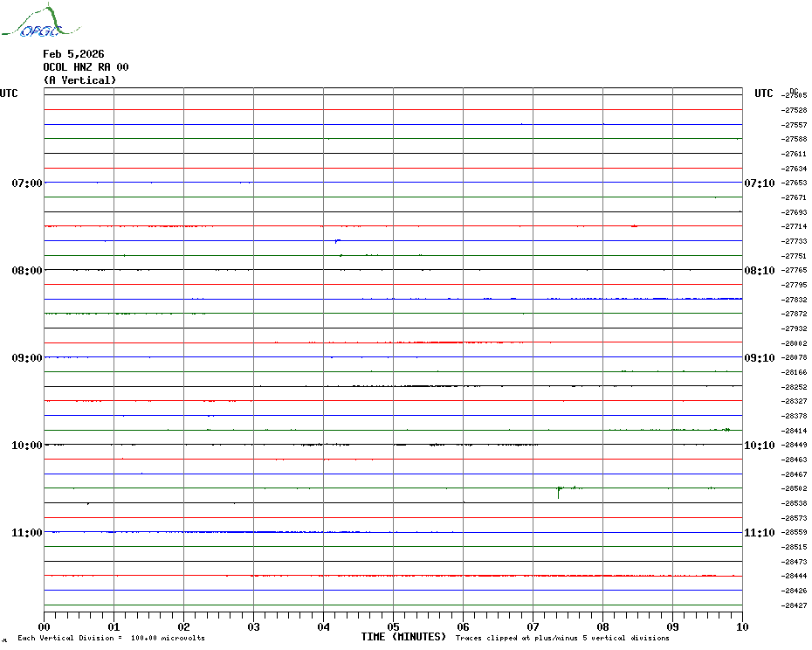Select the Feb 5,2026 date text
Screen dimensions: 812x650
pos(73,54)
